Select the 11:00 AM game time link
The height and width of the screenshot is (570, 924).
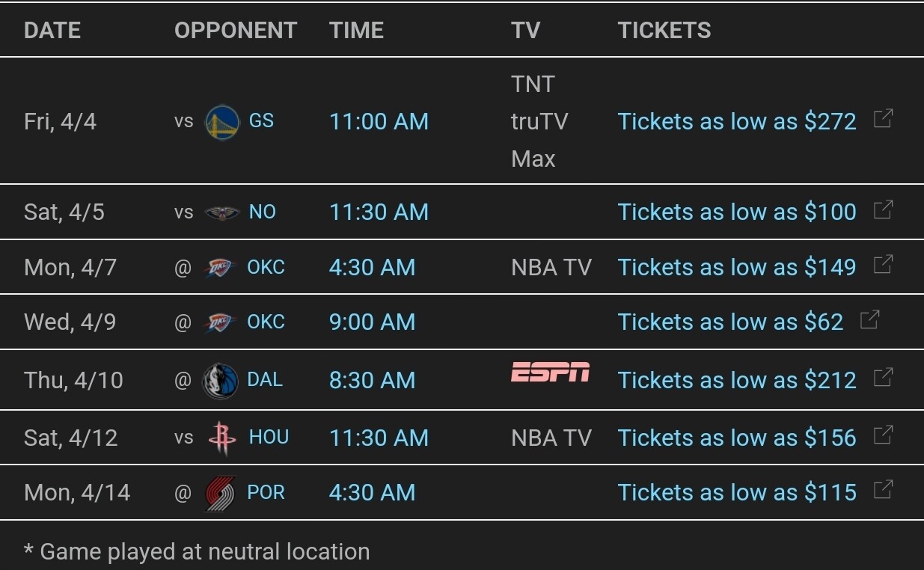[x=379, y=122]
